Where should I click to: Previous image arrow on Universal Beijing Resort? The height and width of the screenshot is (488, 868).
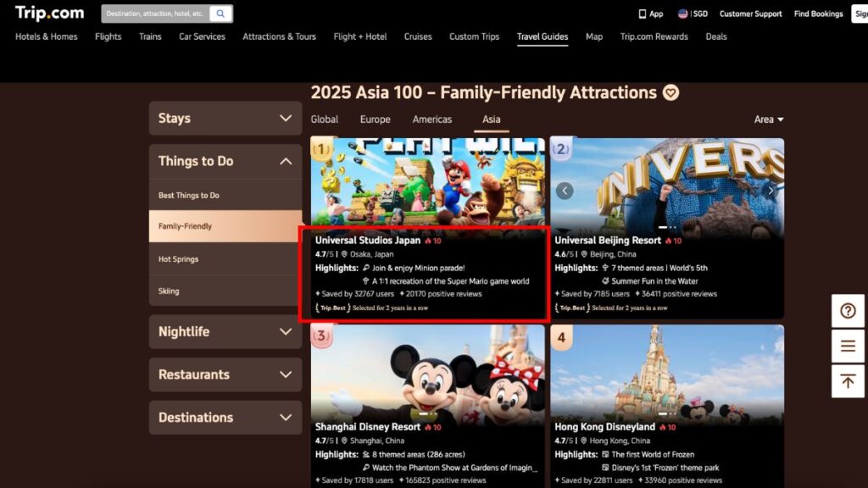(565, 191)
